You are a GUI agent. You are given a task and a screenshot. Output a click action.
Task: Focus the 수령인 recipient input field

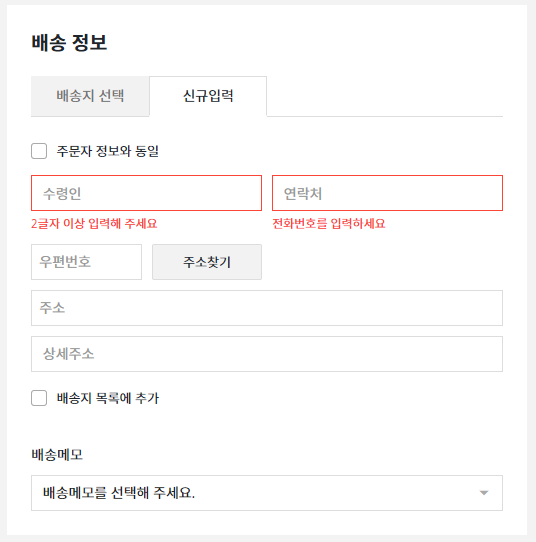(x=147, y=193)
